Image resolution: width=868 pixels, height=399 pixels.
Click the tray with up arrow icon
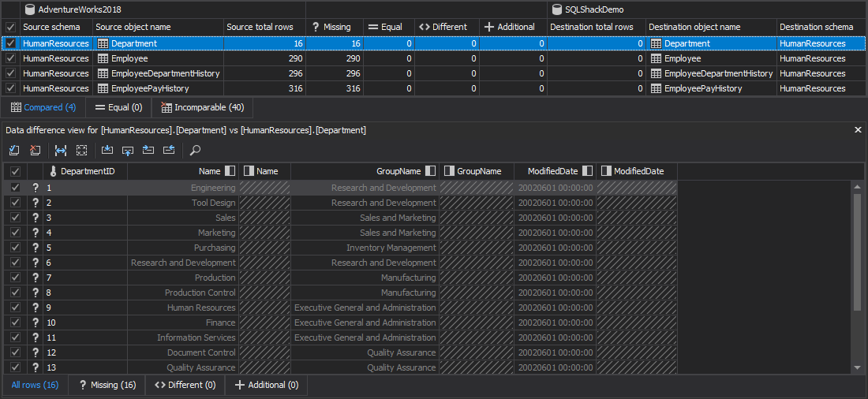128,150
